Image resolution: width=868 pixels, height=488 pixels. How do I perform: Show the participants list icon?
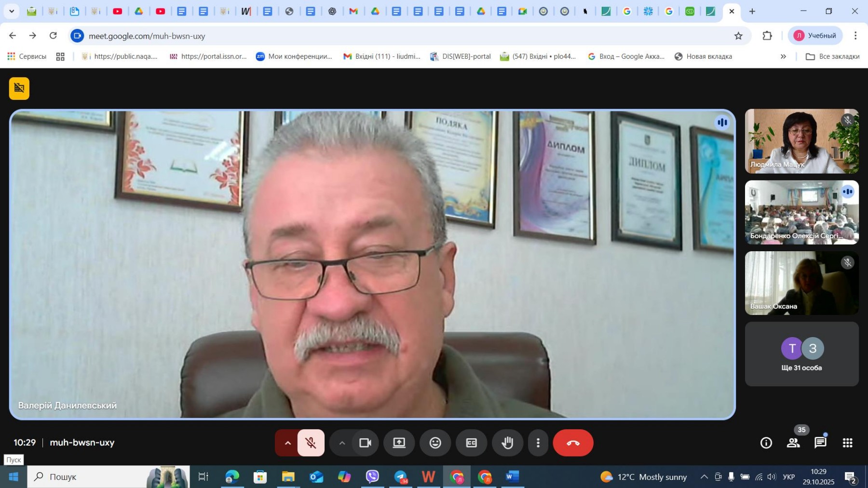(793, 443)
